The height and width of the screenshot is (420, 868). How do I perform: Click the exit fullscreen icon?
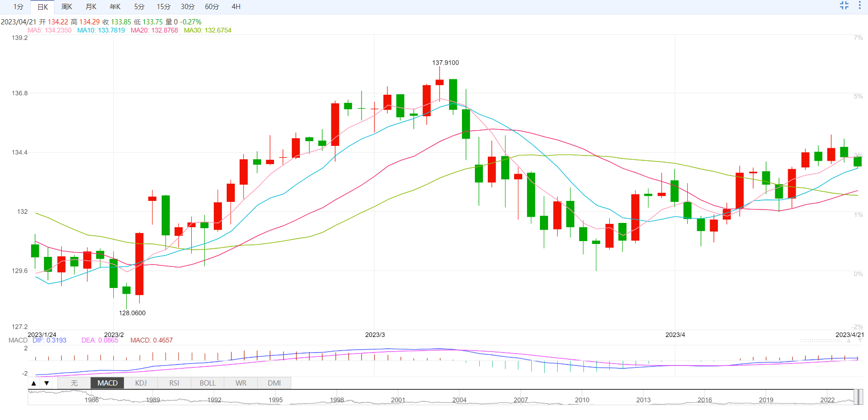844,6
